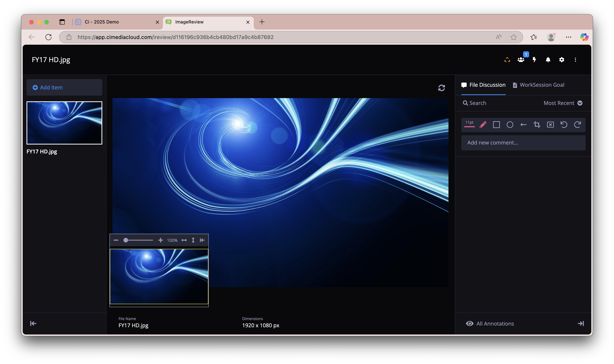Fit image to width
The width and height of the screenshot is (614, 364).
click(x=184, y=240)
